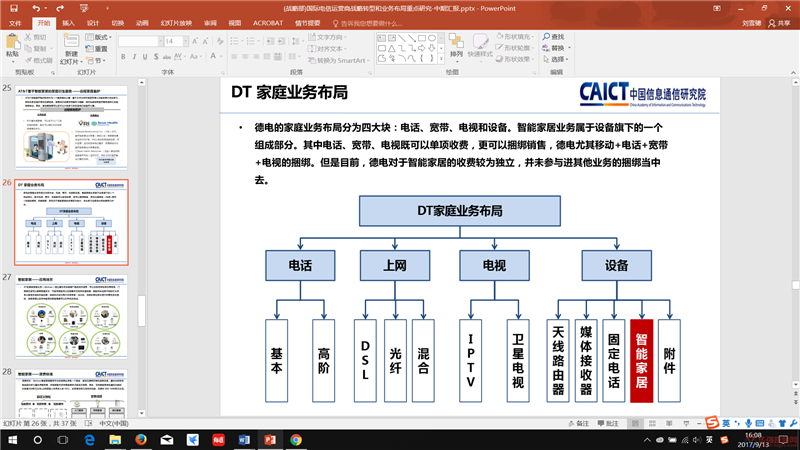This screenshot has height=450, width=800.
Task: Switch to the 设计 ribbon tab
Action: coord(93,23)
